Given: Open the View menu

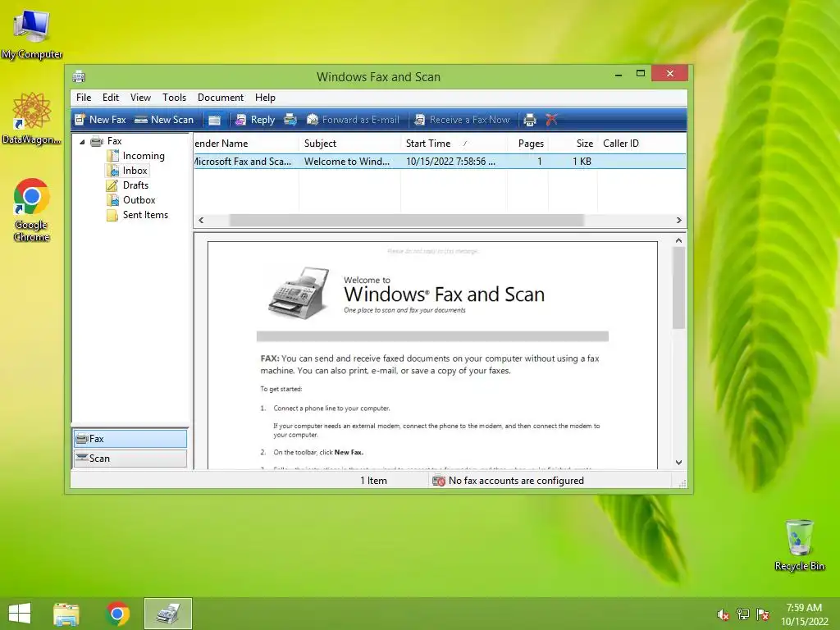Looking at the screenshot, I should [140, 98].
